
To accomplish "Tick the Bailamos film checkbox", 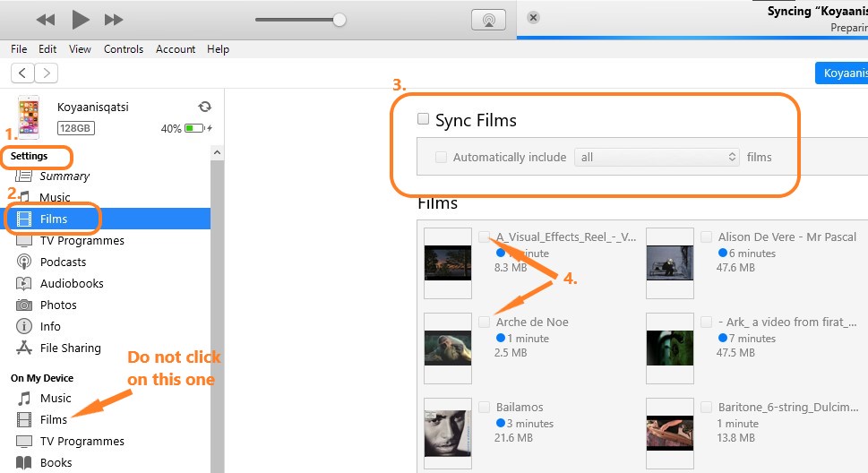I will coord(484,407).
